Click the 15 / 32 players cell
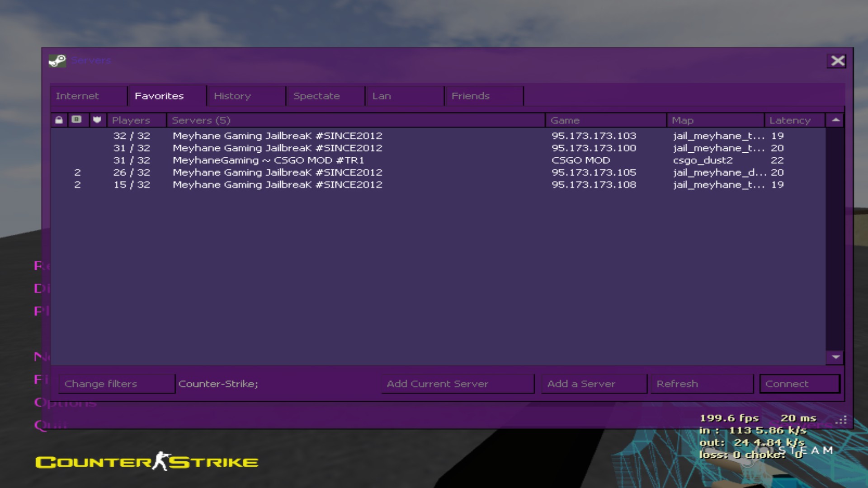 (132, 184)
